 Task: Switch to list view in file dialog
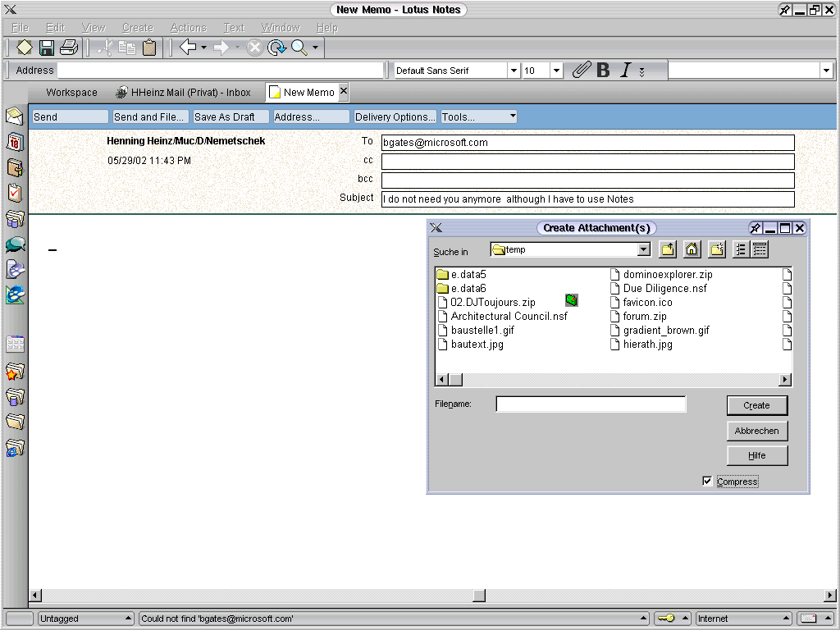pos(741,249)
